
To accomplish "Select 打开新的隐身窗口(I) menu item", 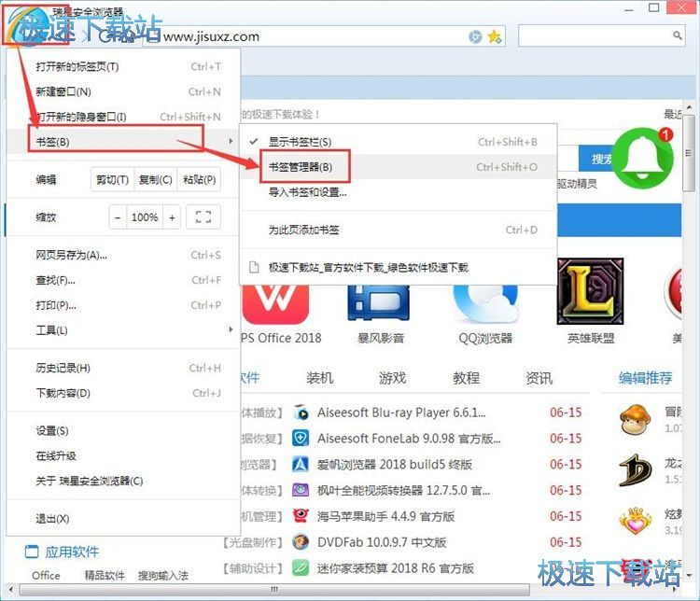I will [123, 117].
